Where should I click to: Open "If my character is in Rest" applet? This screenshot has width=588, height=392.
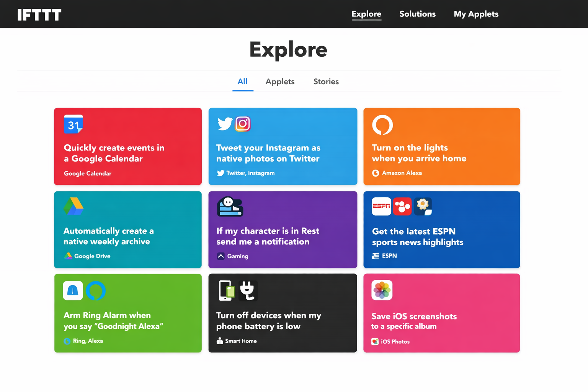(283, 230)
